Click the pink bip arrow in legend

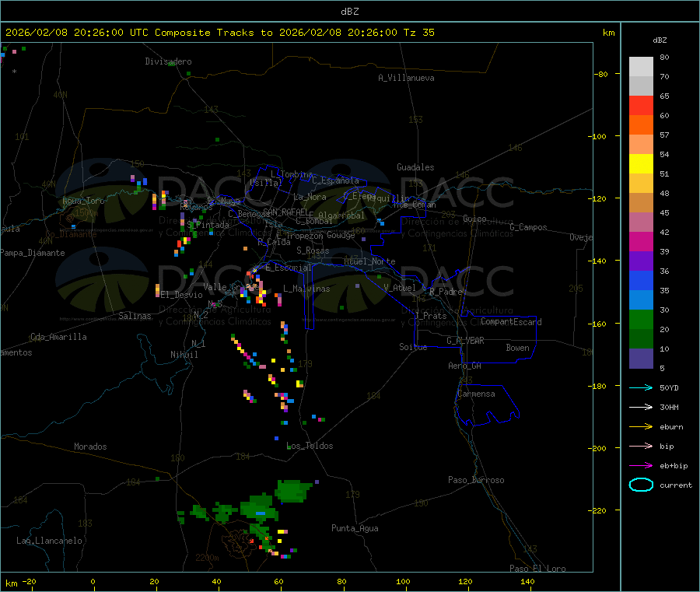pyautogui.click(x=641, y=446)
